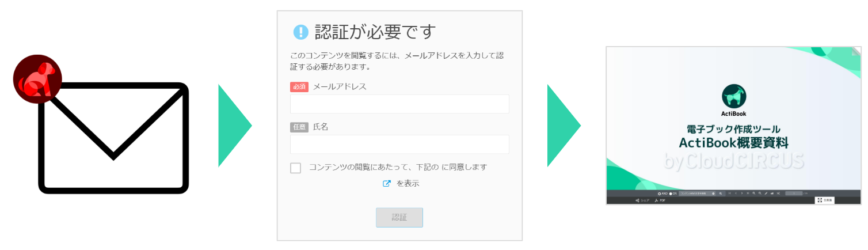
Task: Click the envelope mail icon
Action: pos(113,138)
